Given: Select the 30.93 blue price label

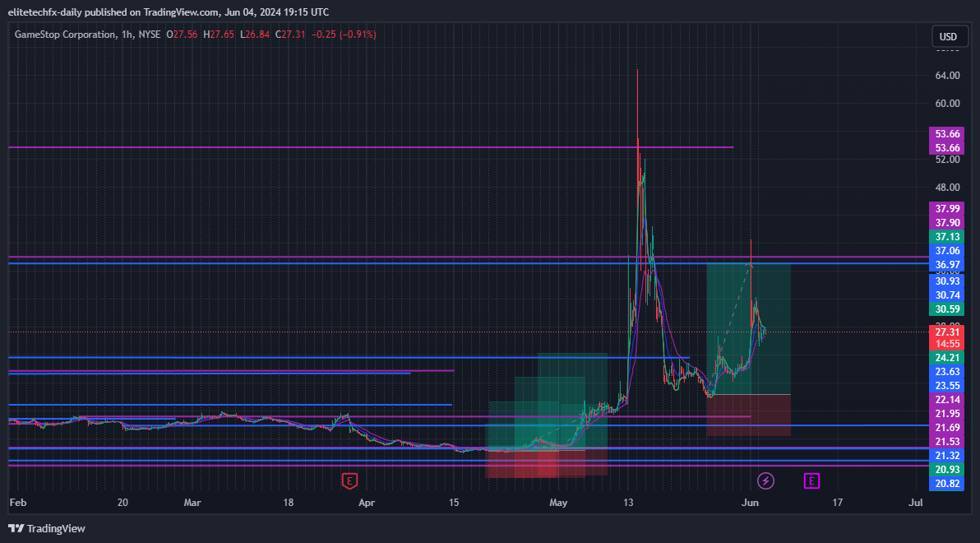Looking at the screenshot, I should point(947,281).
